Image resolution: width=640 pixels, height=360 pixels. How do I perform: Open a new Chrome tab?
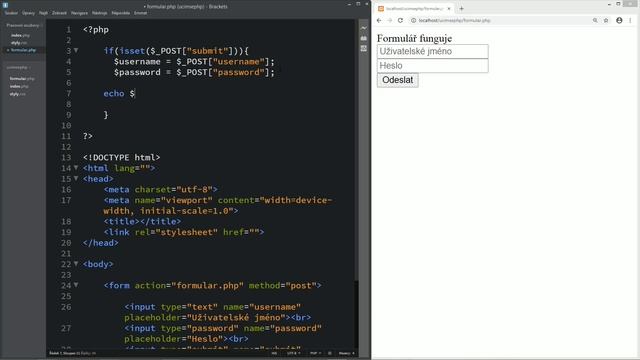462,9
